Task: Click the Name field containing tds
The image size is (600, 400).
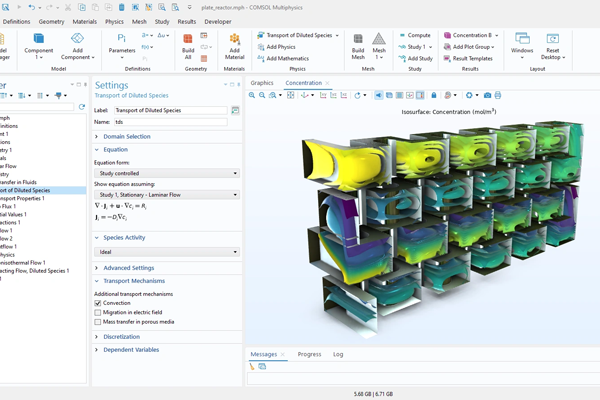Action: [171, 122]
